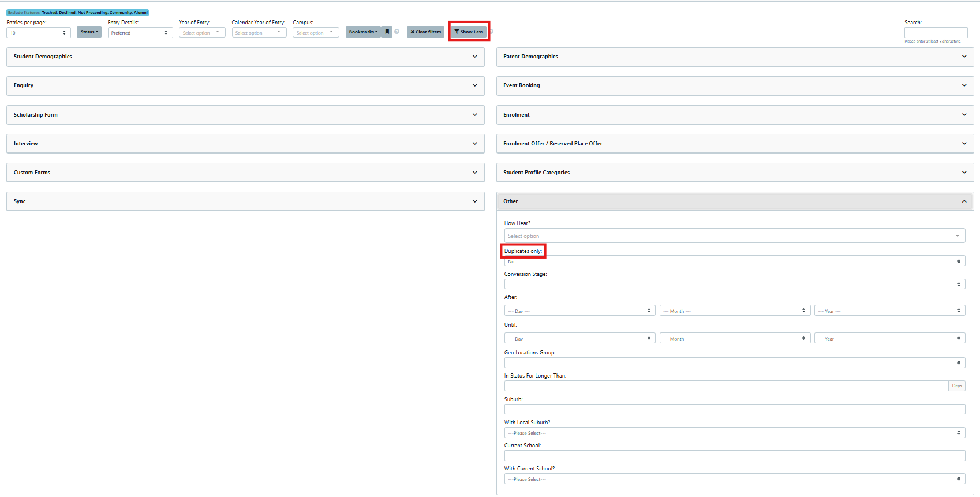Click the Parent Demographics chevron icon
Screen dimensions: 980x497
[964, 57]
